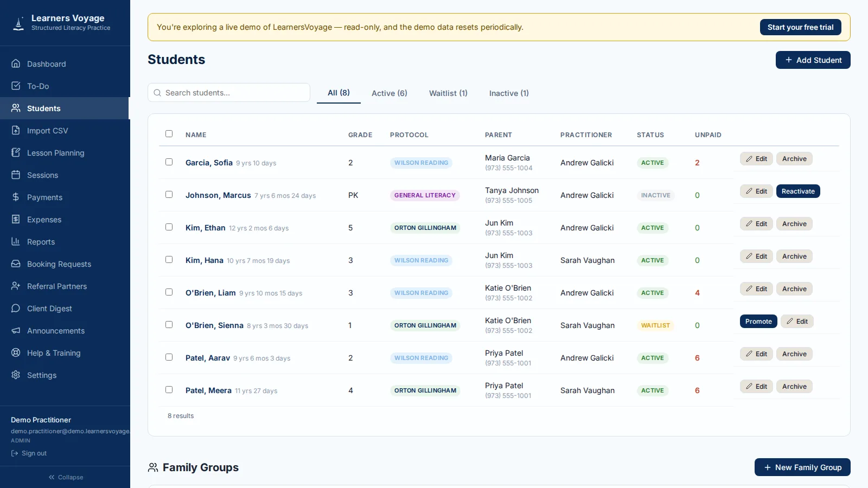Viewport: 868px width, 488px height.
Task: Open student Garcia, Sofia
Action: click(209, 163)
